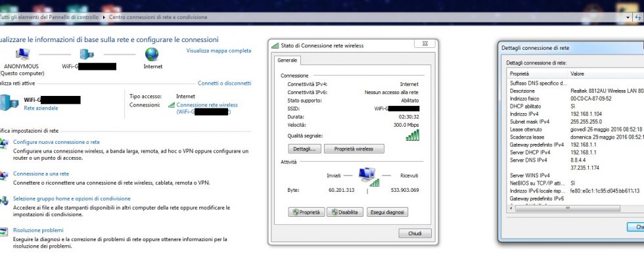
Task: Open Risoluzione problemi link
Action: pos(38,231)
